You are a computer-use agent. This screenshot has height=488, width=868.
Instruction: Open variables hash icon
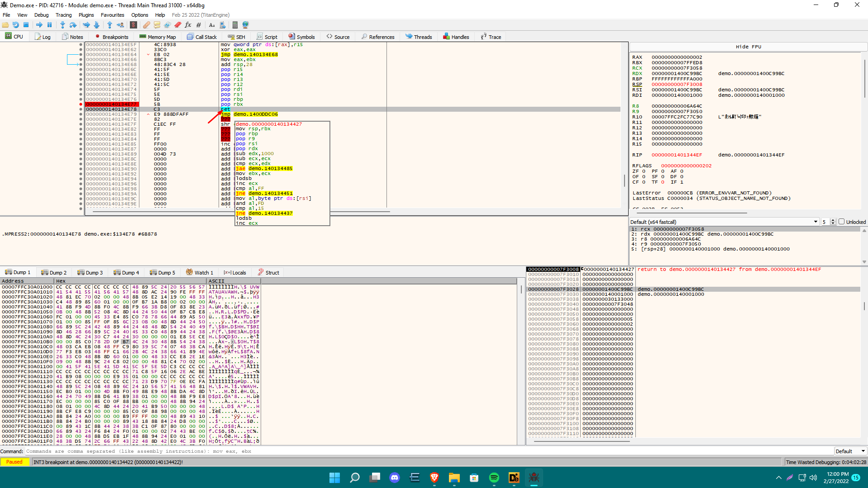click(x=199, y=25)
